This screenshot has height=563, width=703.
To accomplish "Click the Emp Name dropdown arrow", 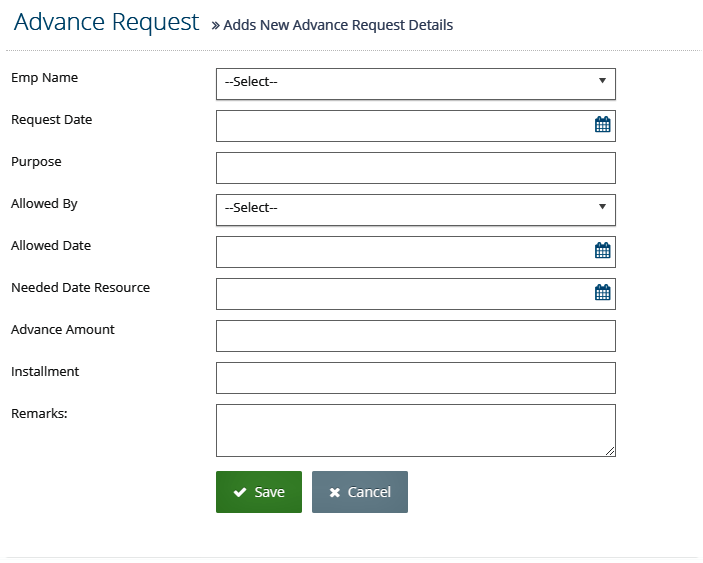I will click(x=602, y=81).
